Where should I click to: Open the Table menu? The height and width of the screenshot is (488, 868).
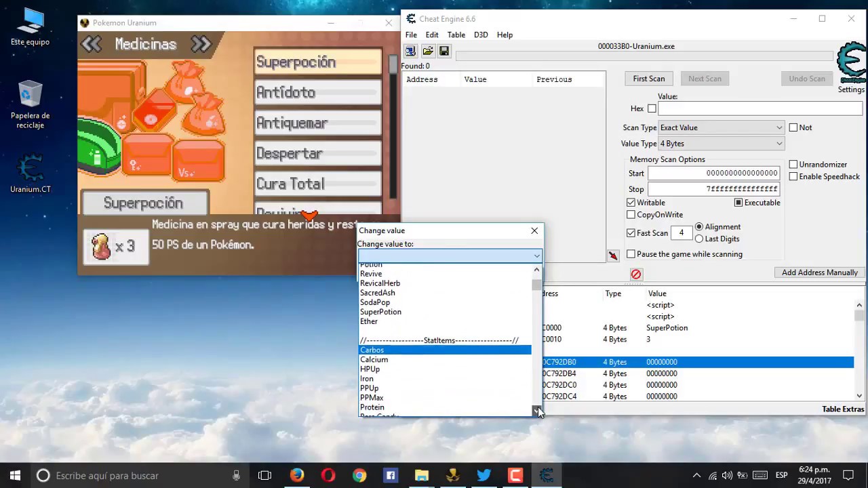[x=456, y=35]
